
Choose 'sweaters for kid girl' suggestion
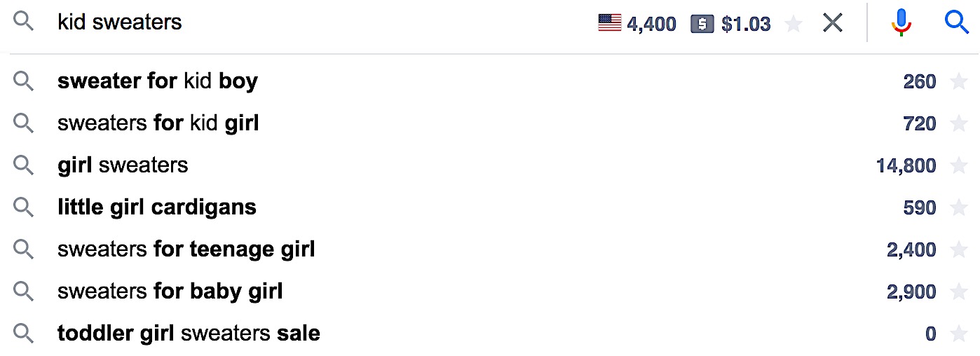tap(158, 123)
